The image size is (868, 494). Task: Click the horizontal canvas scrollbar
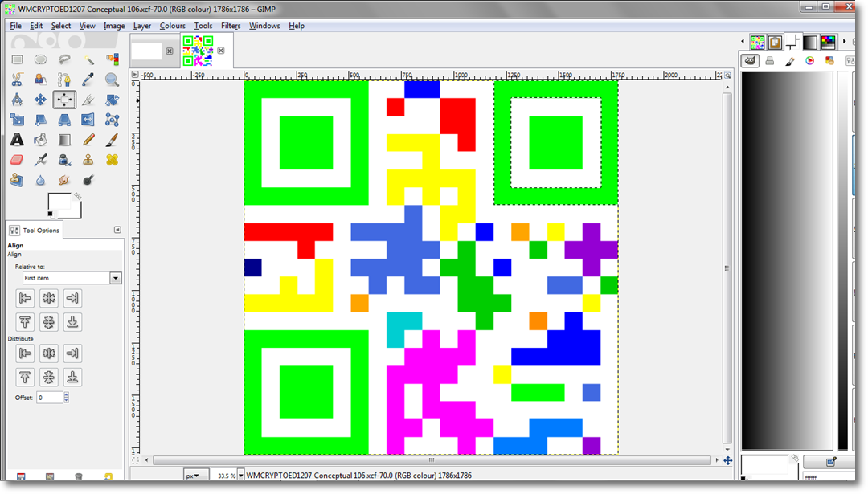tap(432, 460)
